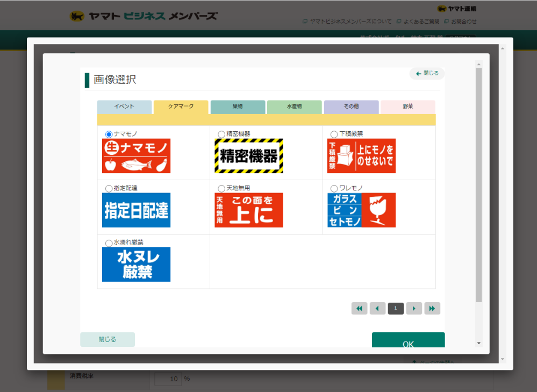
Task: Click the 閉じる button at bottom left
Action: click(108, 340)
